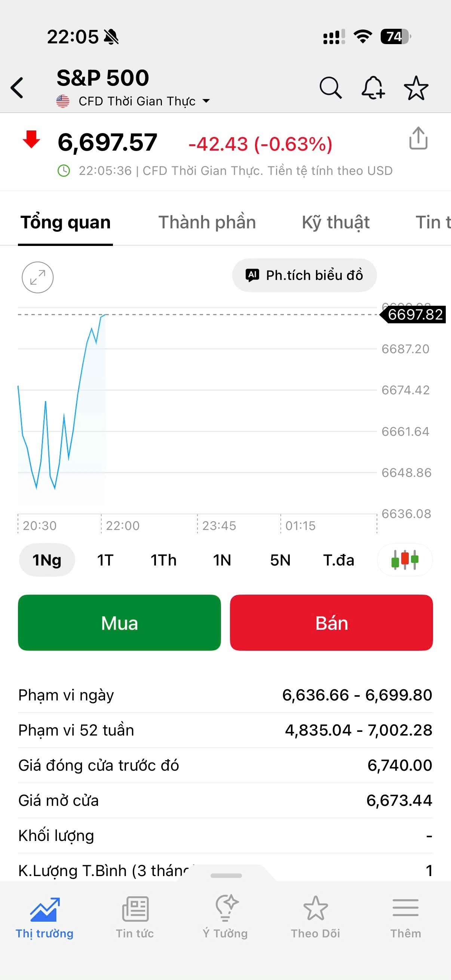Select the 1T time range
451x980 pixels.
[105, 560]
